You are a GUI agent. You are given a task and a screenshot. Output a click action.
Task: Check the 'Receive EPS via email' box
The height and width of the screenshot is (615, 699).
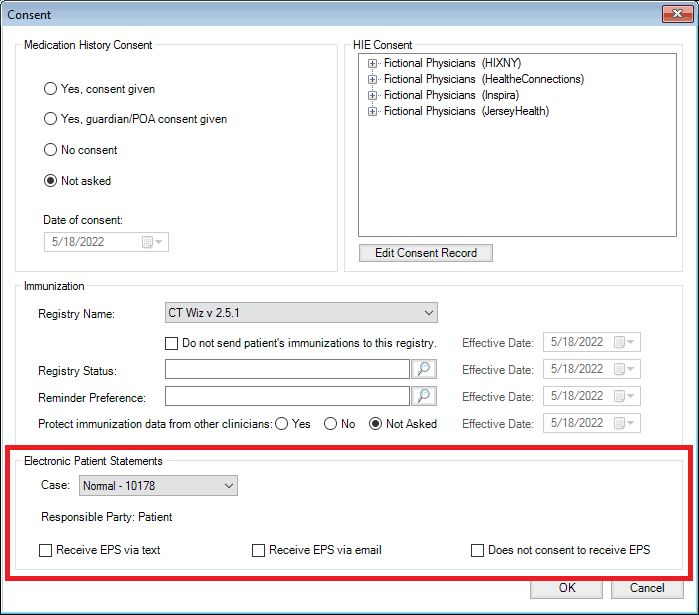(x=259, y=550)
